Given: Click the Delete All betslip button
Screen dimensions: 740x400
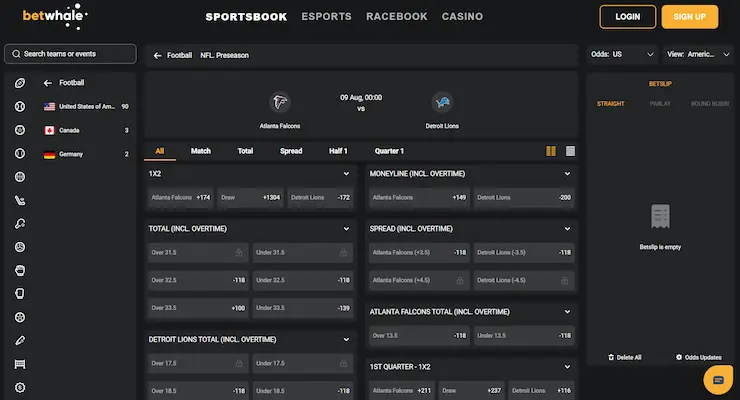Looking at the screenshot, I should pos(625,357).
